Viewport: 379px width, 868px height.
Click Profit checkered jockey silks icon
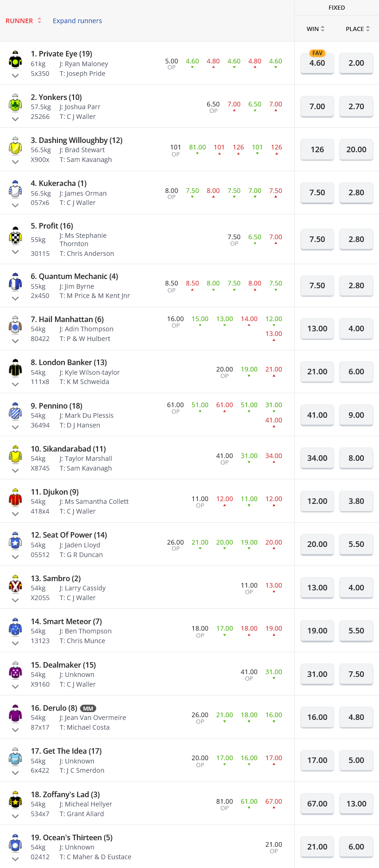[15, 236]
